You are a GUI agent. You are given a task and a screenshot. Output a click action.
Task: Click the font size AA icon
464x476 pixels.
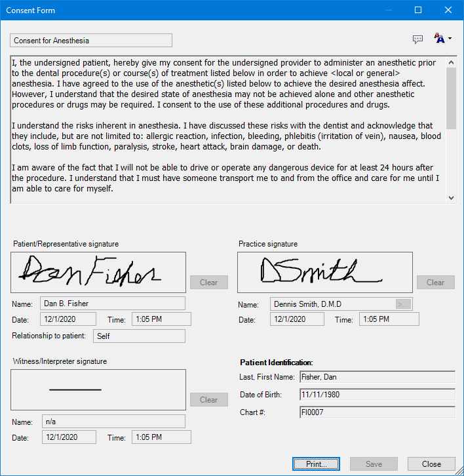click(439, 39)
